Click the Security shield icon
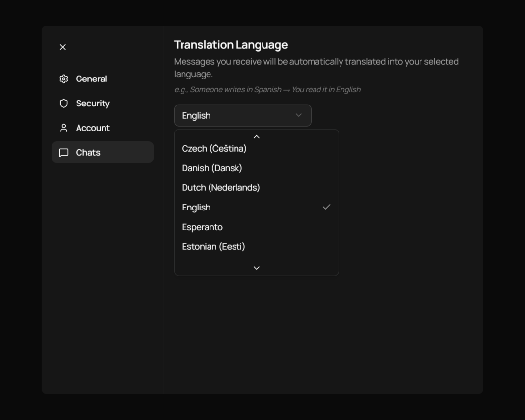This screenshot has width=525, height=420. pos(63,103)
